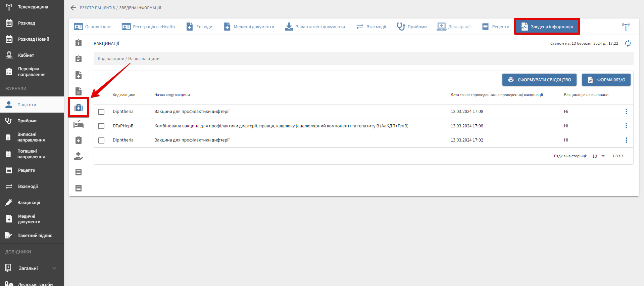Go to the Рецепти tab in the top bar
644x286 pixels.
pyautogui.click(x=496, y=27)
